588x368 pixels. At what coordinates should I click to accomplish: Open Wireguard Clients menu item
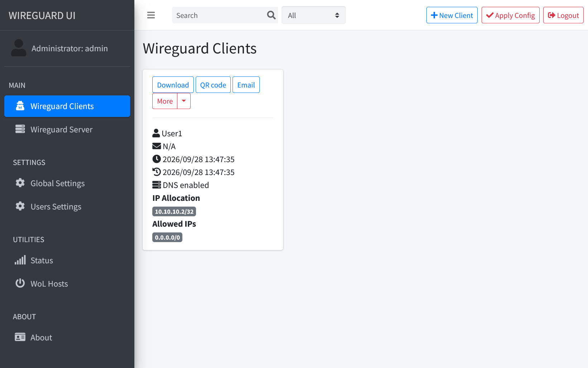[x=67, y=106]
